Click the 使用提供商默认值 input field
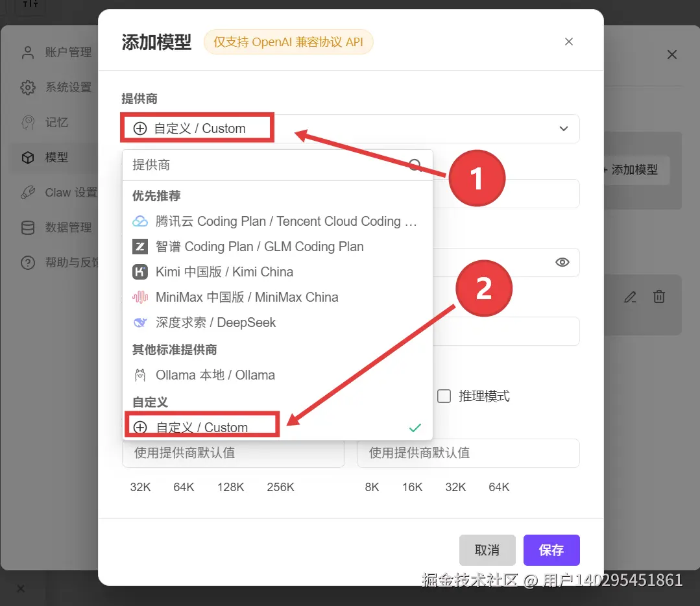The image size is (700, 606). click(234, 453)
